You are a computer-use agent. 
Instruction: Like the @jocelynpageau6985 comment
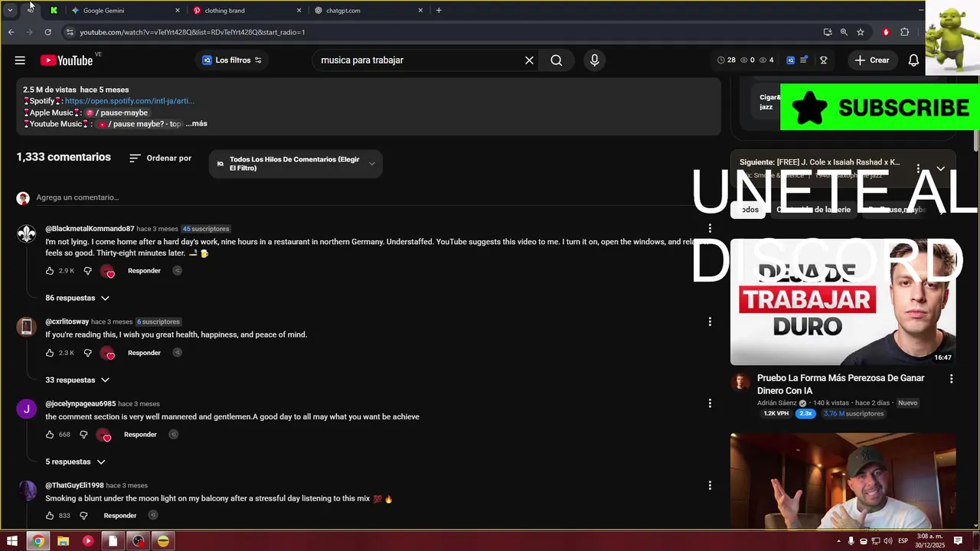click(50, 435)
